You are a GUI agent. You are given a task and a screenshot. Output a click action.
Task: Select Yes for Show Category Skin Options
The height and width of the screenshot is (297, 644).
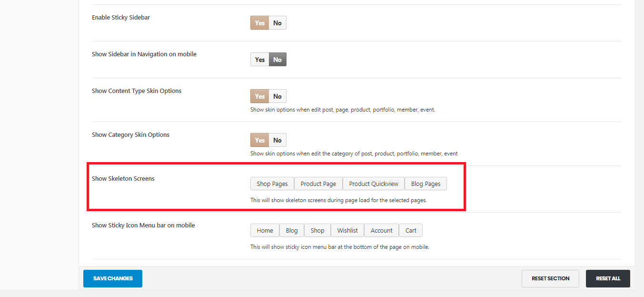point(260,140)
